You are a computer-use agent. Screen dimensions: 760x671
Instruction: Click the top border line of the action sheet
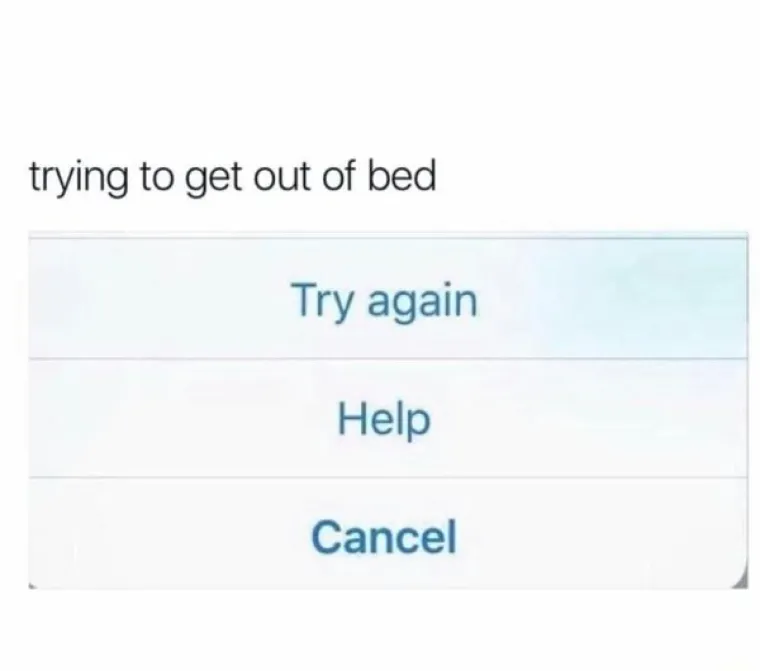388,237
